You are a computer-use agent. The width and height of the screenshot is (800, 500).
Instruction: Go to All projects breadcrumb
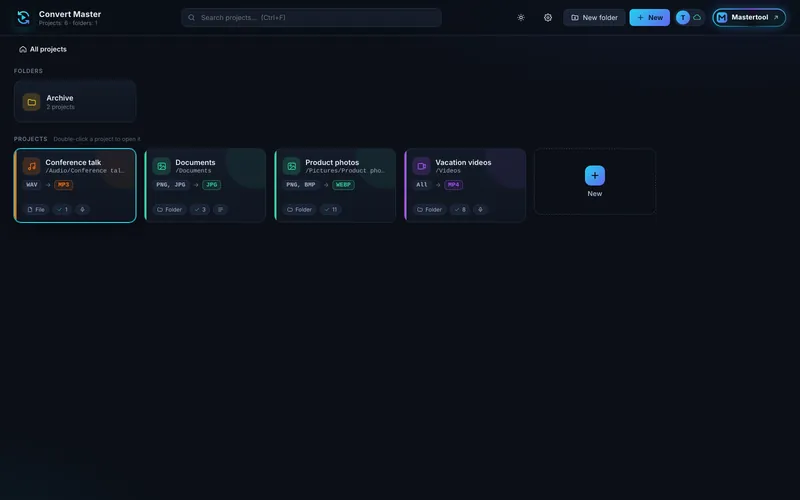point(43,49)
